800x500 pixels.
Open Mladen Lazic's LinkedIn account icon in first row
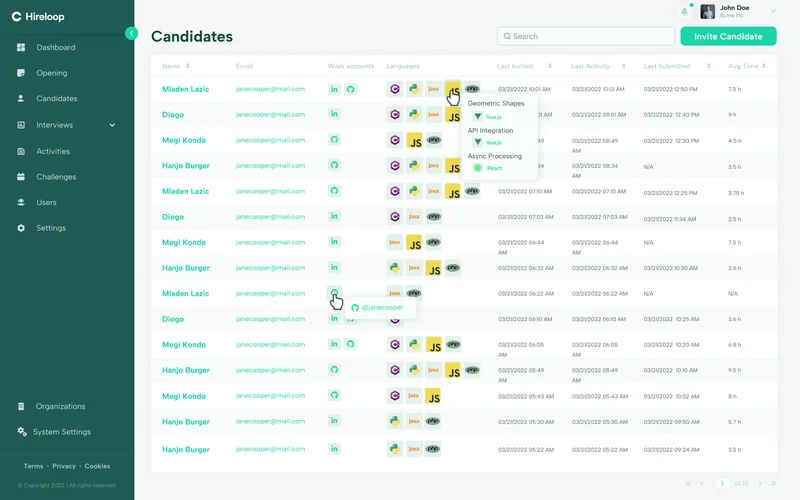[x=334, y=89]
